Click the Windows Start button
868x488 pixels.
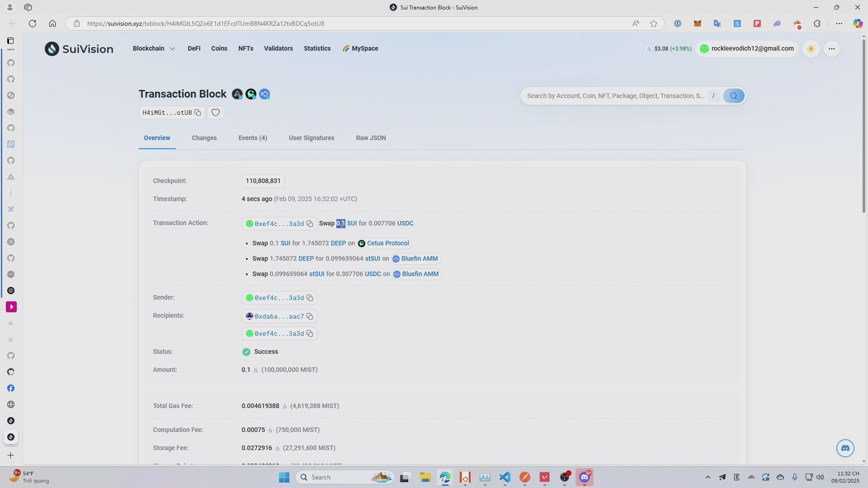(x=284, y=477)
